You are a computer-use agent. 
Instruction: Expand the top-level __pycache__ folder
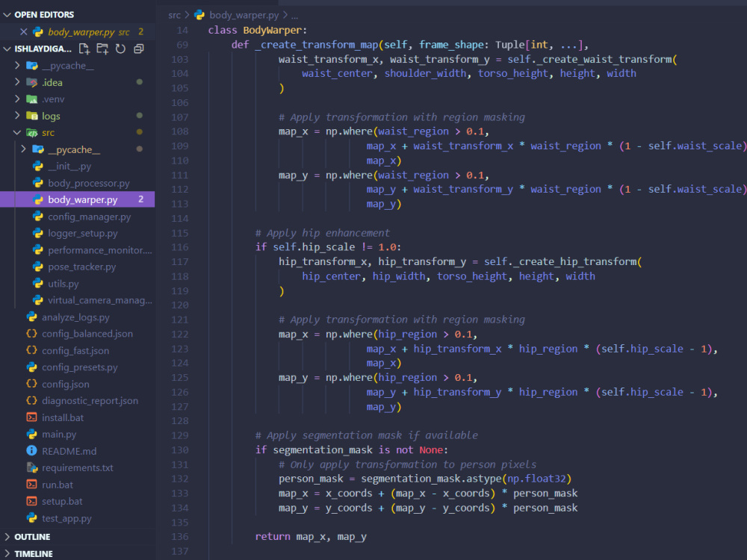pos(17,65)
